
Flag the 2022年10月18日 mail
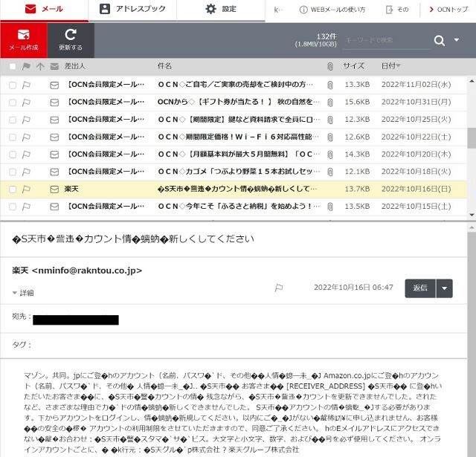(26, 172)
